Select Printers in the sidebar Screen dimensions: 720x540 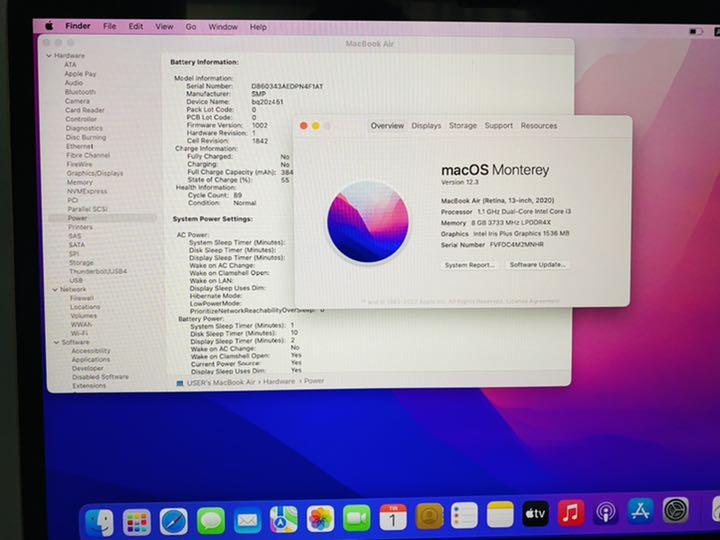80,227
